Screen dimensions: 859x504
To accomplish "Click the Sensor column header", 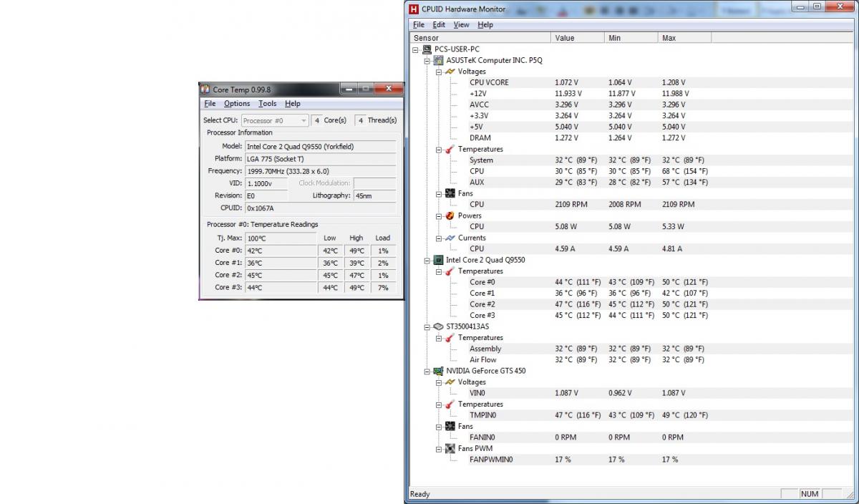I will 480,38.
